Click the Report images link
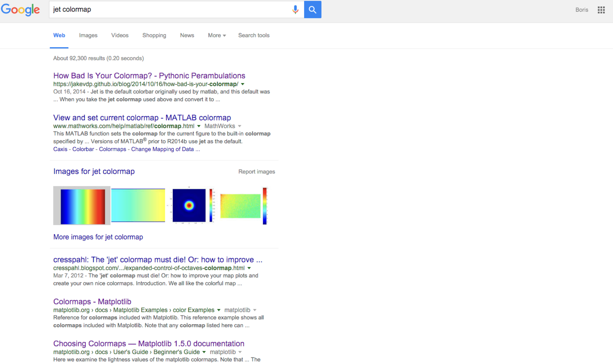The height and width of the screenshot is (364, 613). pyautogui.click(x=256, y=172)
